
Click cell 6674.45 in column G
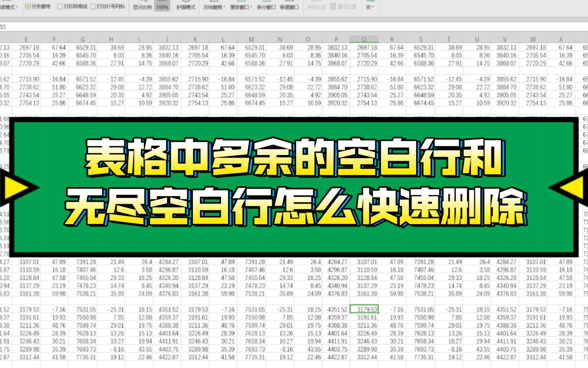[x=83, y=103]
